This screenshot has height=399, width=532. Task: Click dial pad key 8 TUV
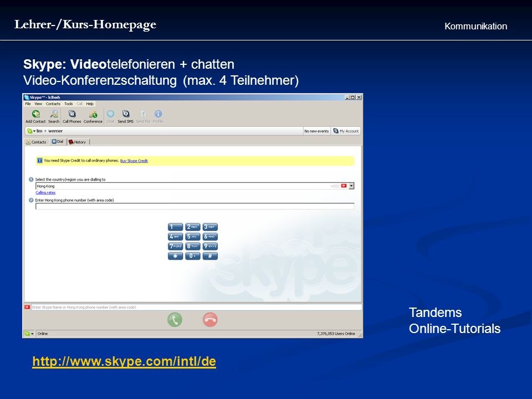pyautogui.click(x=192, y=246)
